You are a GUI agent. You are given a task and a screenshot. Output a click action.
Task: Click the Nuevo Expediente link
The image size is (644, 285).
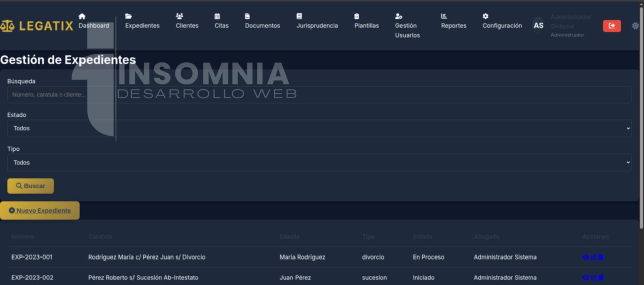40,211
